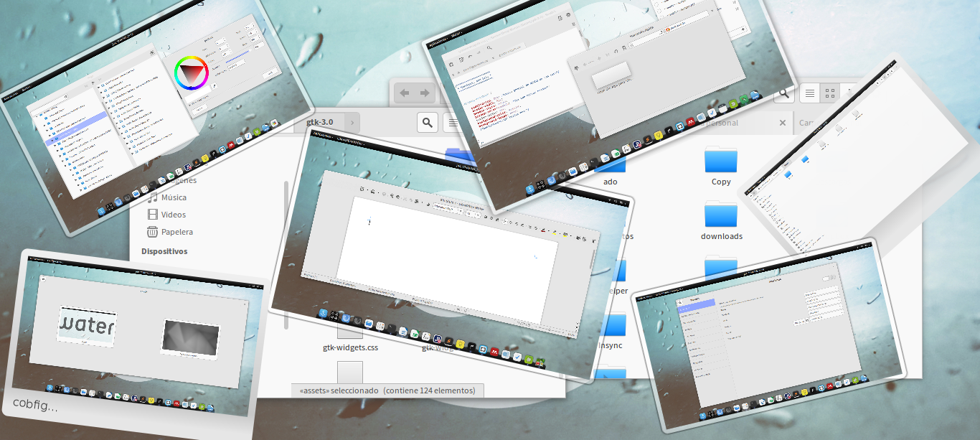Open Música in the sidebar
The image size is (980, 440).
point(174,197)
